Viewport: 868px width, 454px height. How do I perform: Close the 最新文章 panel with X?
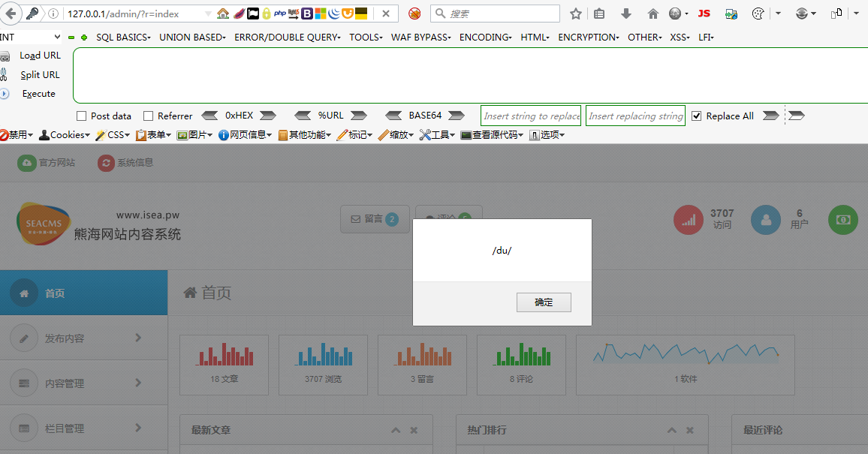pos(414,430)
